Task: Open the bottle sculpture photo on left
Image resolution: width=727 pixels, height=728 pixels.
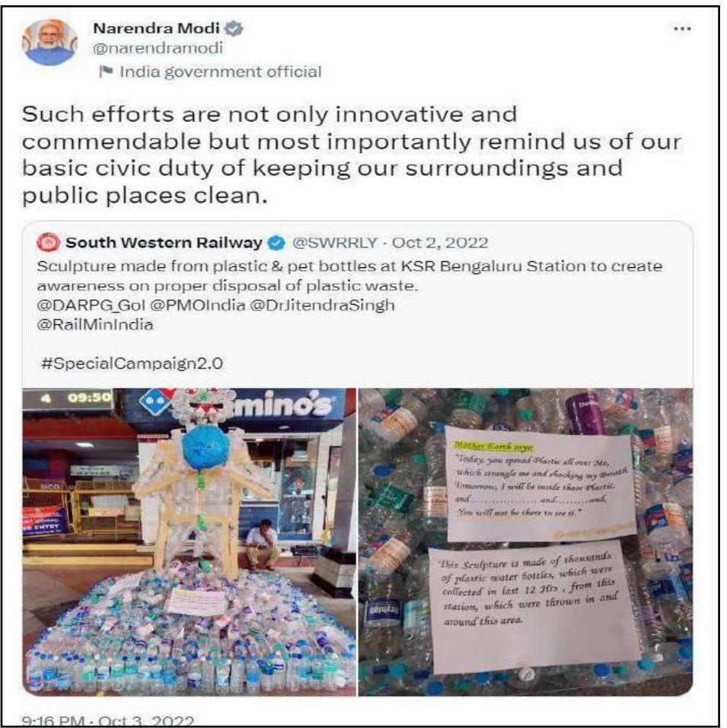Action: tap(189, 542)
